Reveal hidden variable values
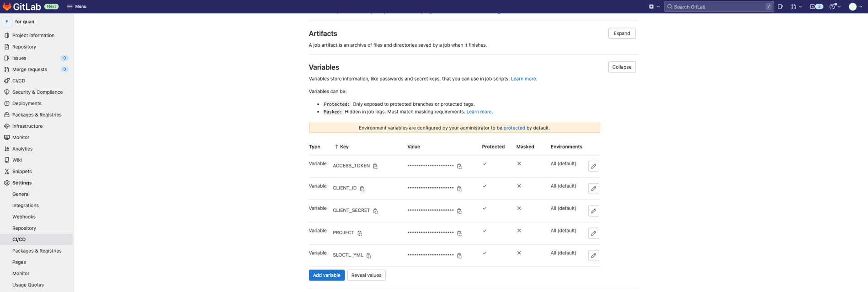The width and height of the screenshot is (868, 292). tap(366, 275)
